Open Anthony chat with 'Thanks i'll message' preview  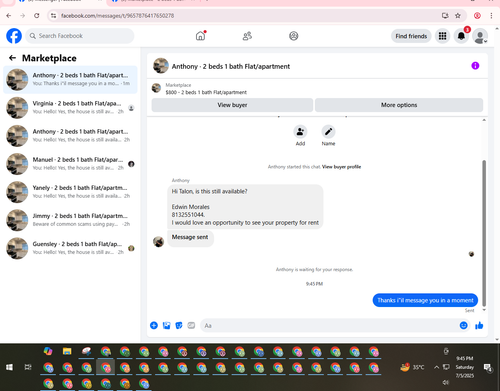[x=70, y=80]
